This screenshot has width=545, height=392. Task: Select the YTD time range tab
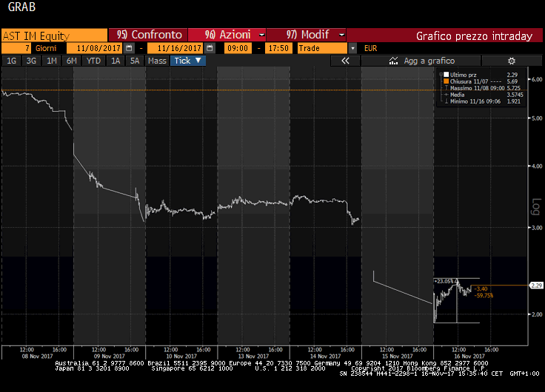(x=93, y=61)
